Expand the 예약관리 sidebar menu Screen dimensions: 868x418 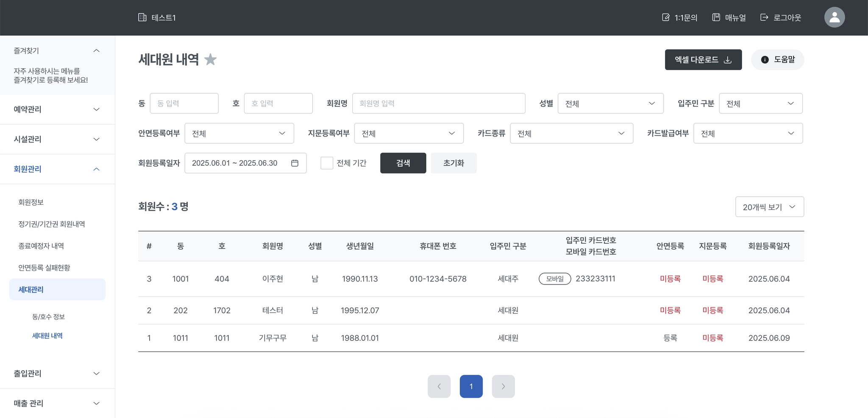pos(57,109)
